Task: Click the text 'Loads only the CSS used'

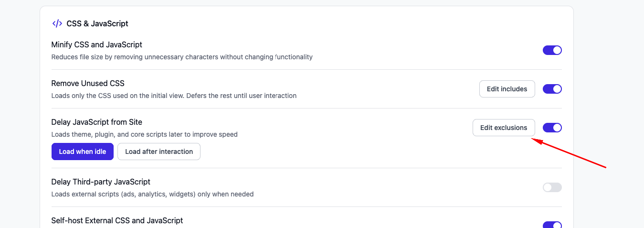Action: click(174, 96)
